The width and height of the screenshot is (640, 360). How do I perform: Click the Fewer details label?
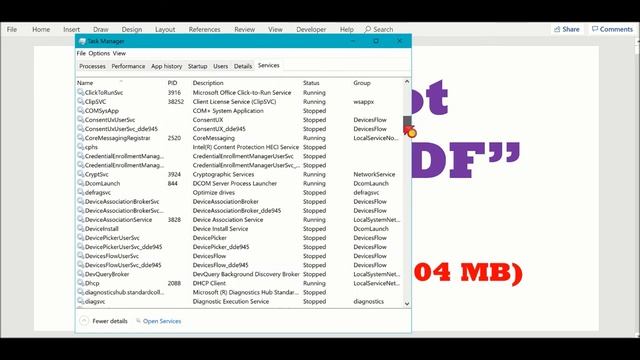click(110, 321)
